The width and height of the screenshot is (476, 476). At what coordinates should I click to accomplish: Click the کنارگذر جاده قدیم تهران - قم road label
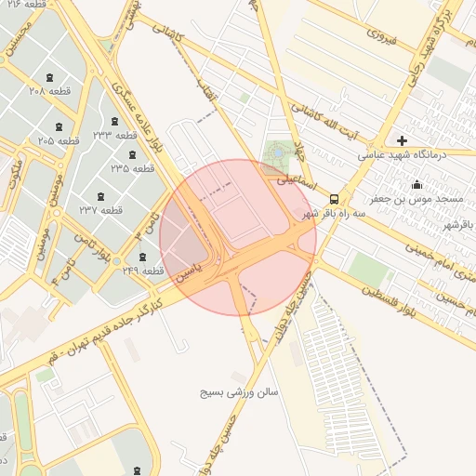[x=106, y=332]
